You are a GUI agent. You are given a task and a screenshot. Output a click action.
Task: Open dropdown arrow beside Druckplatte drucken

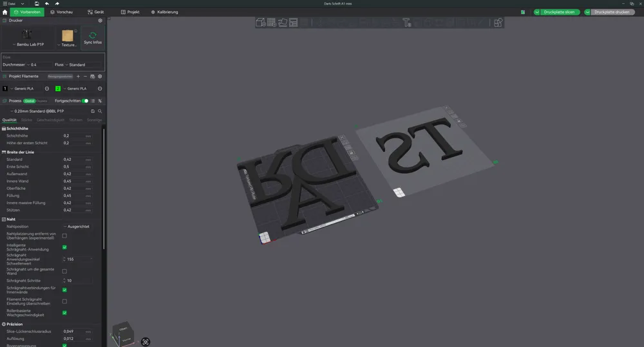[587, 12]
